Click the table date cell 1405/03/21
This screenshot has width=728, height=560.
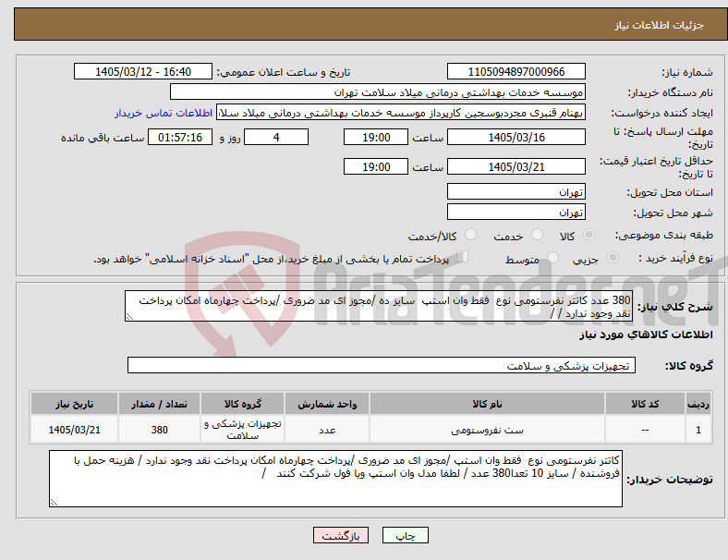click(x=74, y=430)
